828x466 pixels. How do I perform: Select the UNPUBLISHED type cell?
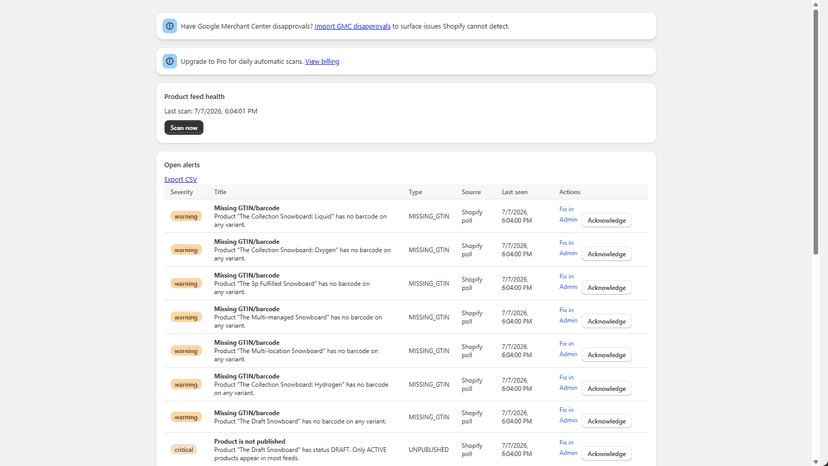click(428, 450)
